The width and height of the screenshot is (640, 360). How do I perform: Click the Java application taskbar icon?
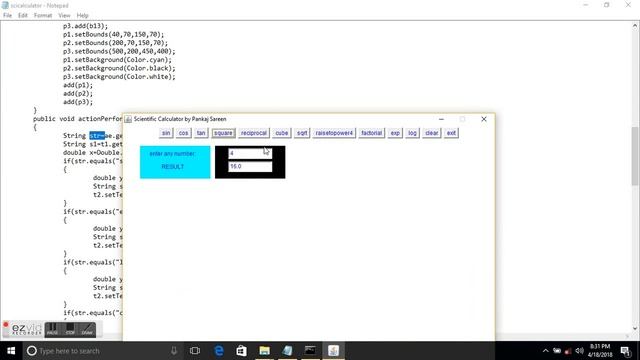tap(333, 351)
